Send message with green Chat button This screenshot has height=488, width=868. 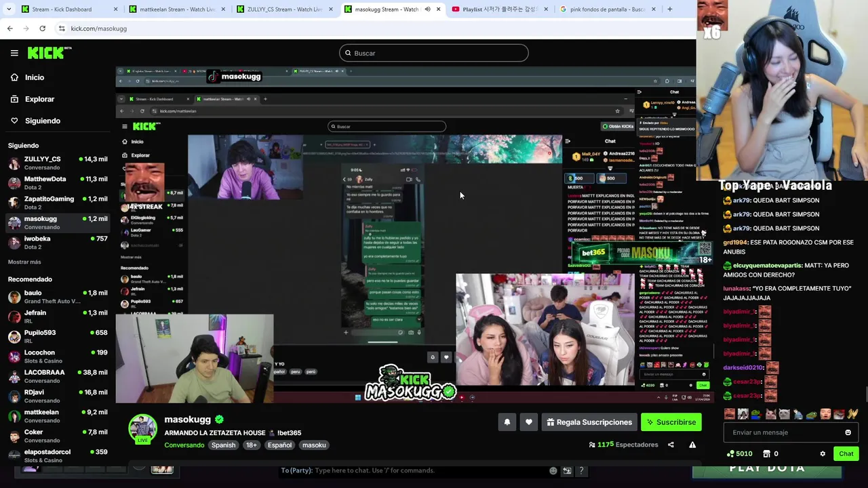pos(846,454)
